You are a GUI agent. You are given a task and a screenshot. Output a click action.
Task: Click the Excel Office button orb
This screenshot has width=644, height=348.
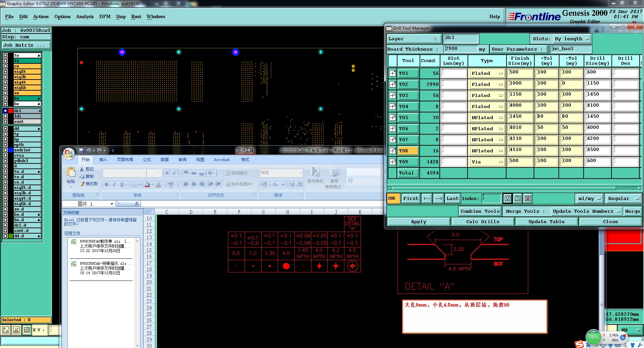point(69,154)
